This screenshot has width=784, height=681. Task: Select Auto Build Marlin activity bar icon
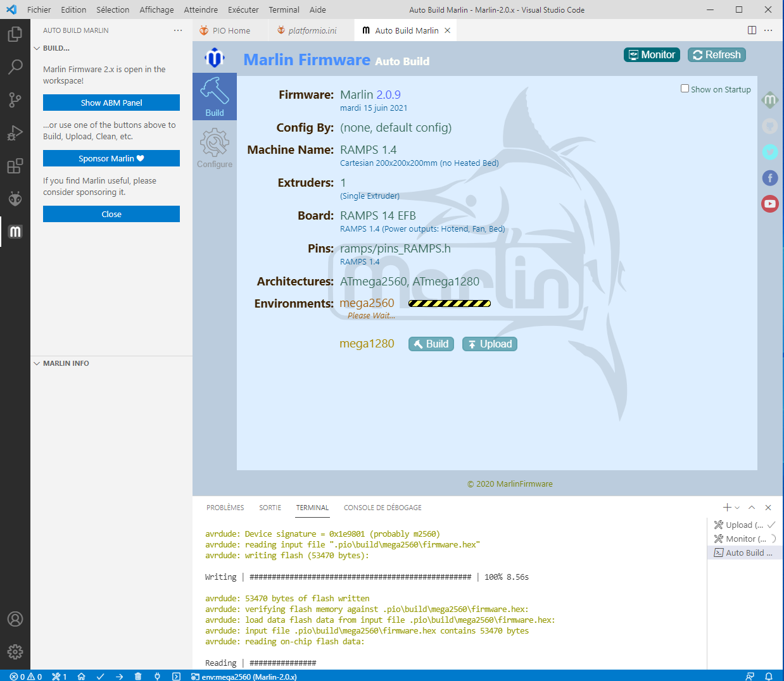point(15,232)
